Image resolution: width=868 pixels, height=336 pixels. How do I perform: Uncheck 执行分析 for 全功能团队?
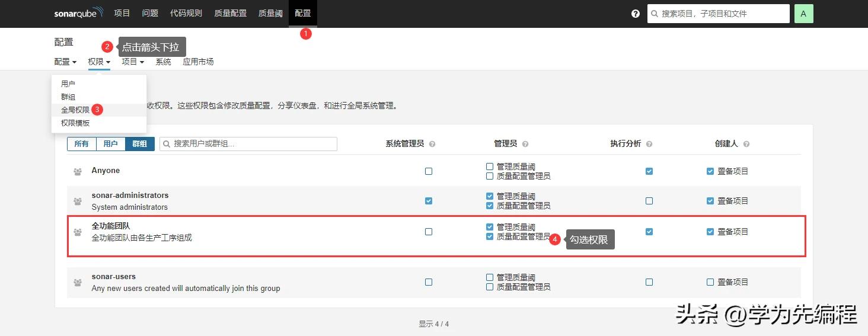(x=649, y=232)
